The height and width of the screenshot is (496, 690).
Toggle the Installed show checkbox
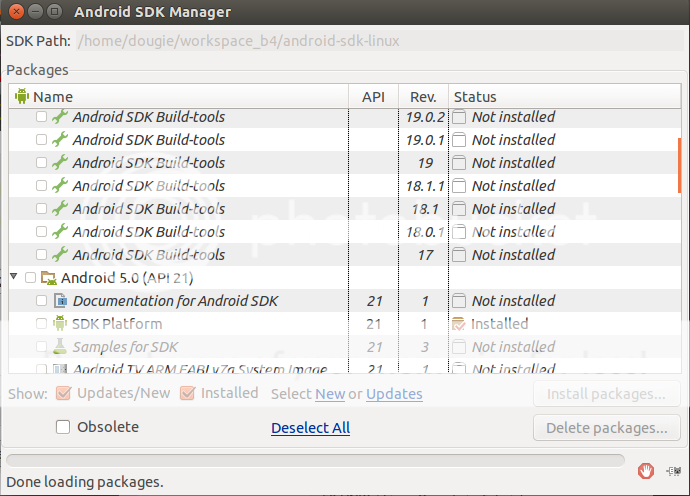tap(187, 393)
